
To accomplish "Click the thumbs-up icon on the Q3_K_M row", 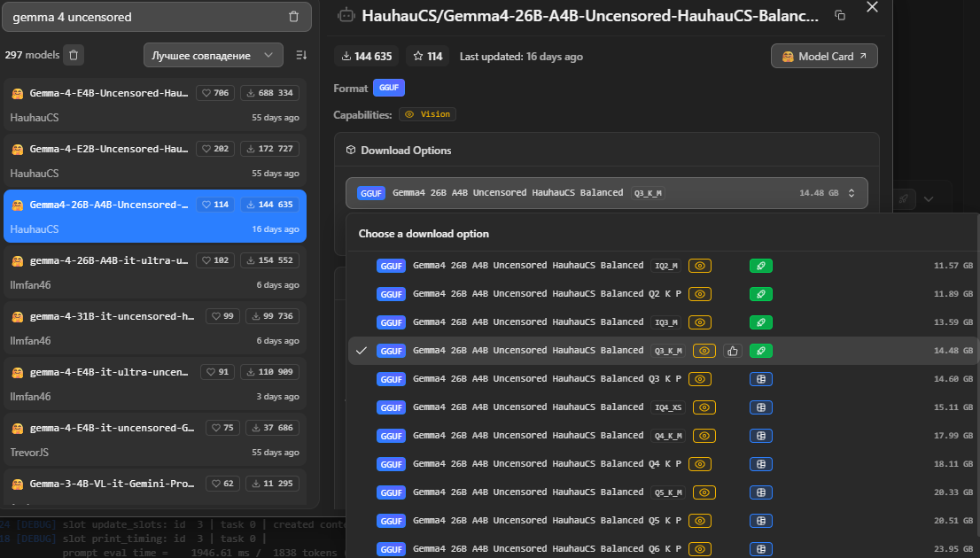I will [x=733, y=351].
